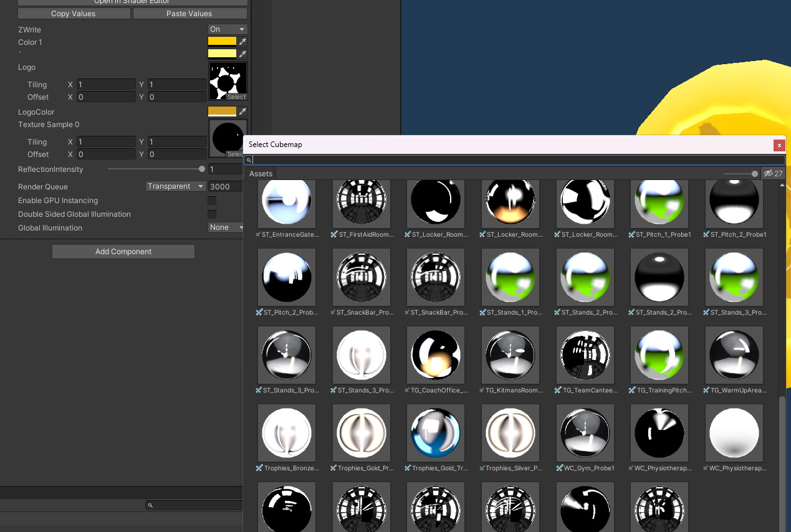Enable the Enable GPU Instancing checkbox
Viewport: 791px width, 532px height.
(212, 201)
